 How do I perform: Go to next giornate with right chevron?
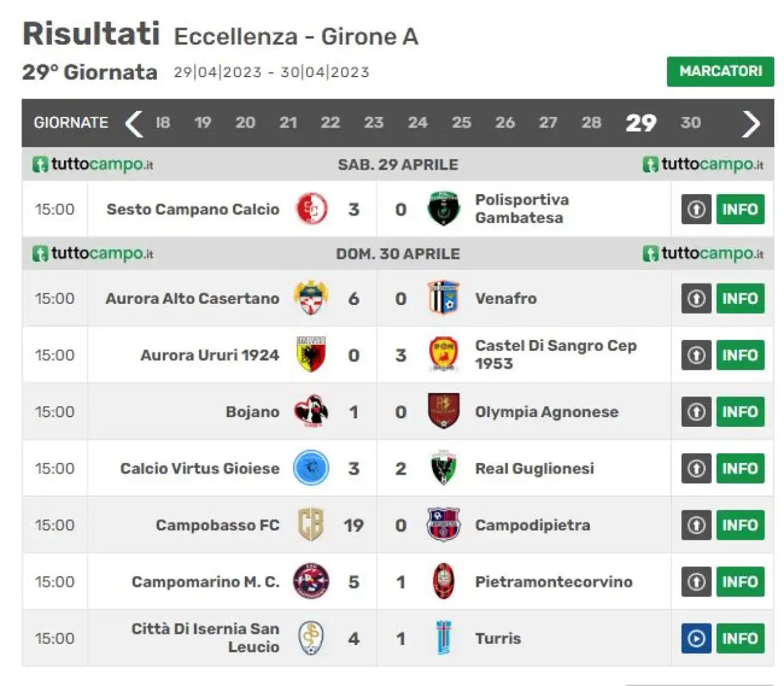tap(751, 123)
